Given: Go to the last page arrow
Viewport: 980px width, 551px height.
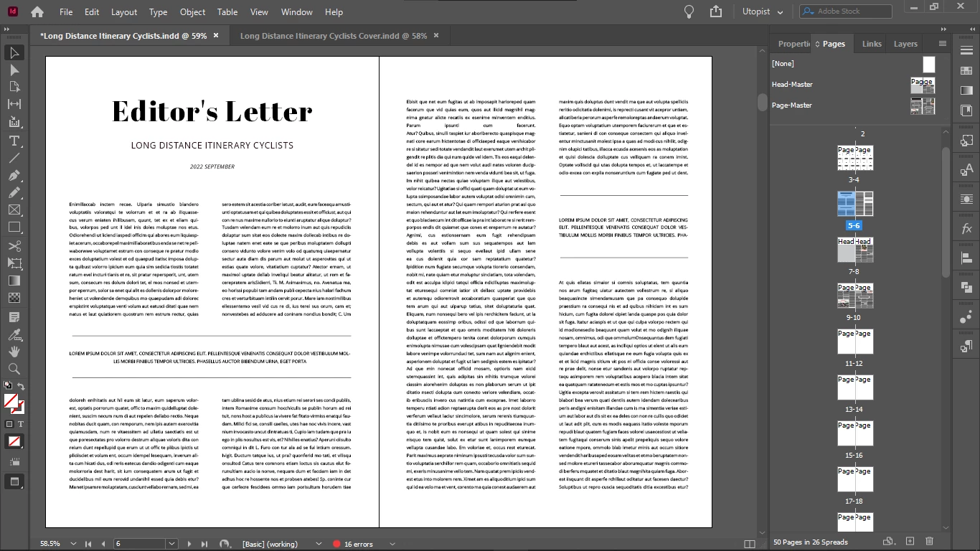Looking at the screenshot, I should coord(204,545).
